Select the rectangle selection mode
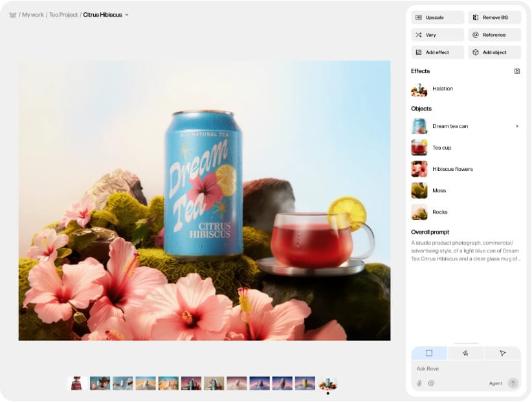 [429, 353]
